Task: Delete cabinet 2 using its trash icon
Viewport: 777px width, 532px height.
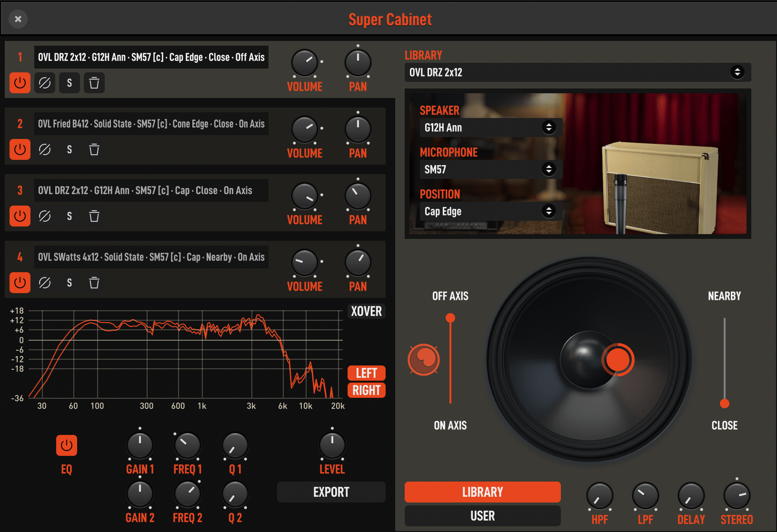Action: tap(94, 149)
